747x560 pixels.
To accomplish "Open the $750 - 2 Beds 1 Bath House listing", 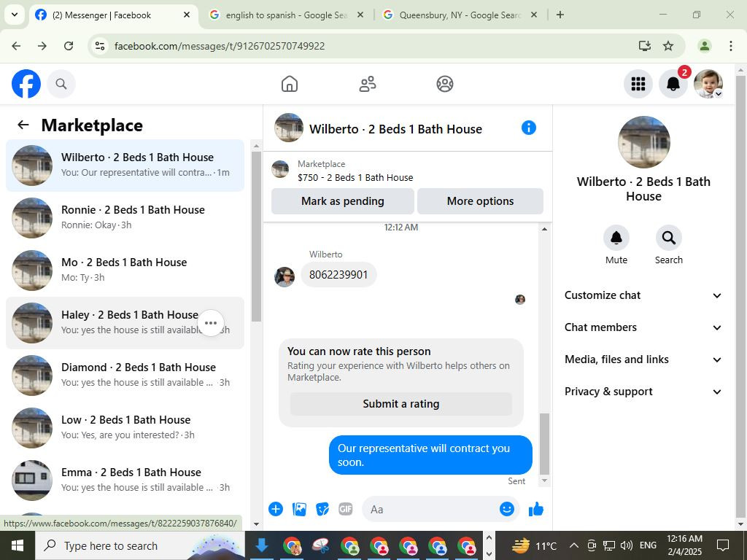I will click(x=355, y=178).
